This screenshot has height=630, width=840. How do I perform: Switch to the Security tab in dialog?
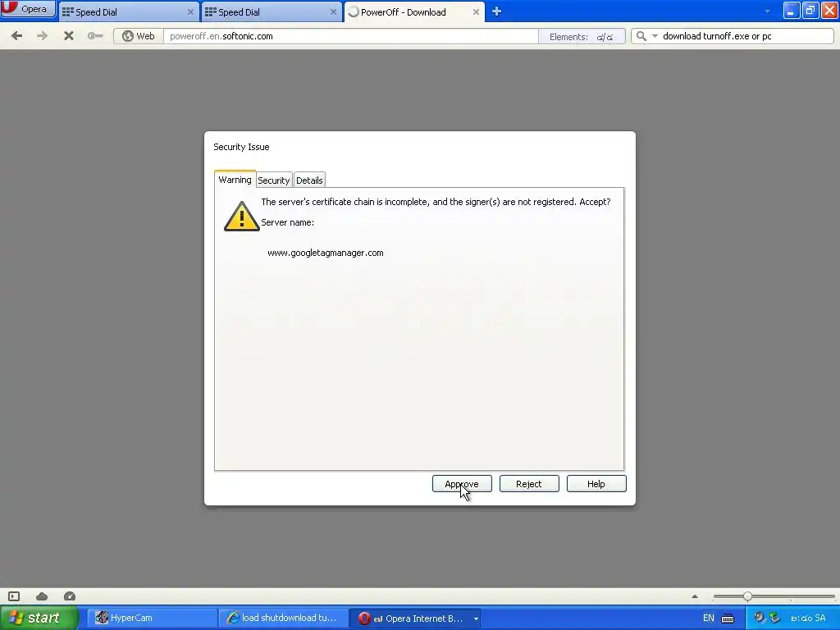[274, 180]
